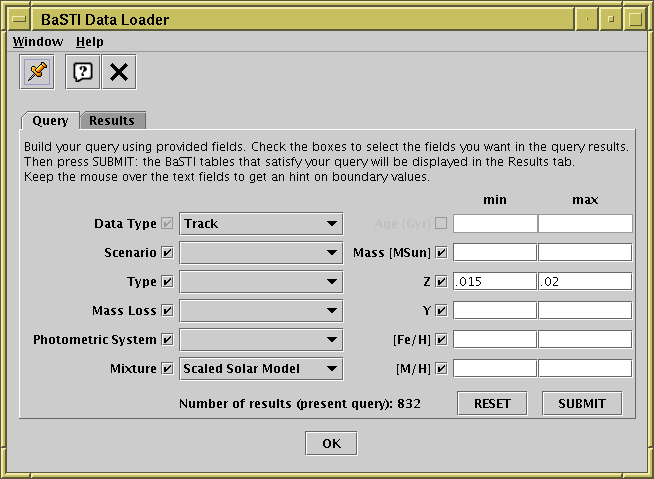Viewport: 654px width, 479px height.
Task: Click the Z min field containing .015
Action: [495, 282]
